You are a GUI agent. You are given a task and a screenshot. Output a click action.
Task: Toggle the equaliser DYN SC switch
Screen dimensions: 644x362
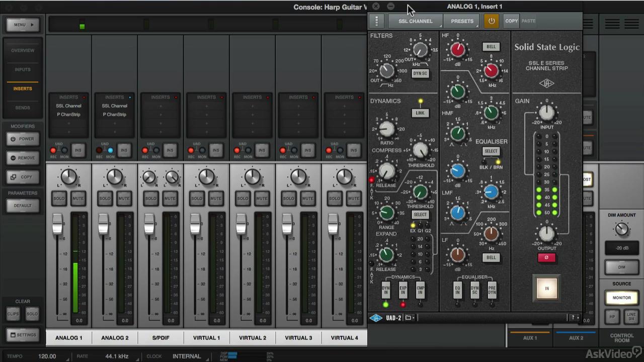click(474, 290)
